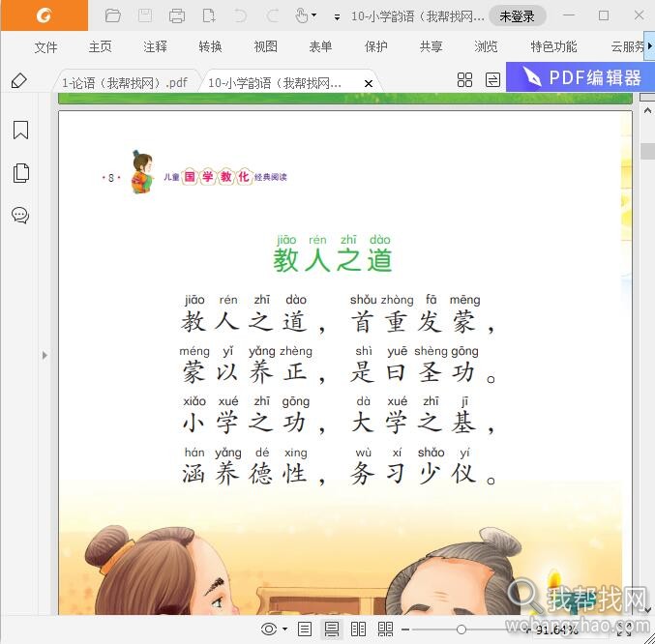Click the Foxit orange logo button
Image resolution: width=655 pixels, height=644 pixels.
click(44, 15)
